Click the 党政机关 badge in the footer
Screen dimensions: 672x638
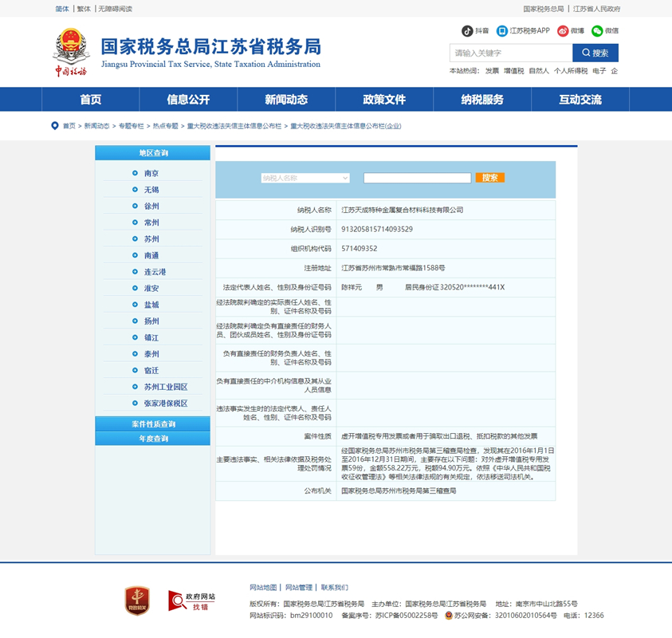click(137, 601)
